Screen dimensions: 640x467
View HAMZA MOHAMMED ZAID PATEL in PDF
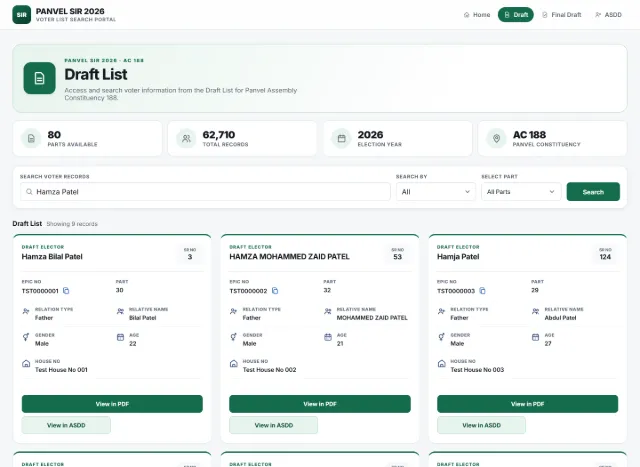(x=320, y=404)
